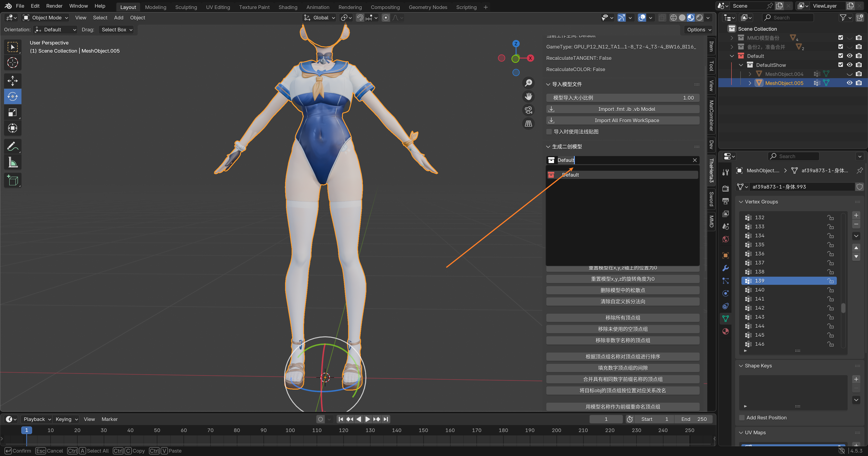Open the Render menu
This screenshot has width=868, height=456.
tap(54, 6)
